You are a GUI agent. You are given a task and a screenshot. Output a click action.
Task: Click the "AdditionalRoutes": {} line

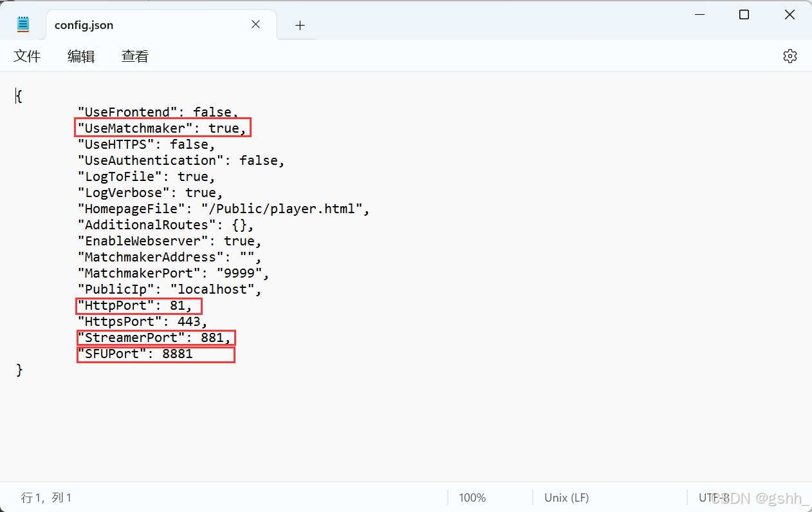click(165, 225)
